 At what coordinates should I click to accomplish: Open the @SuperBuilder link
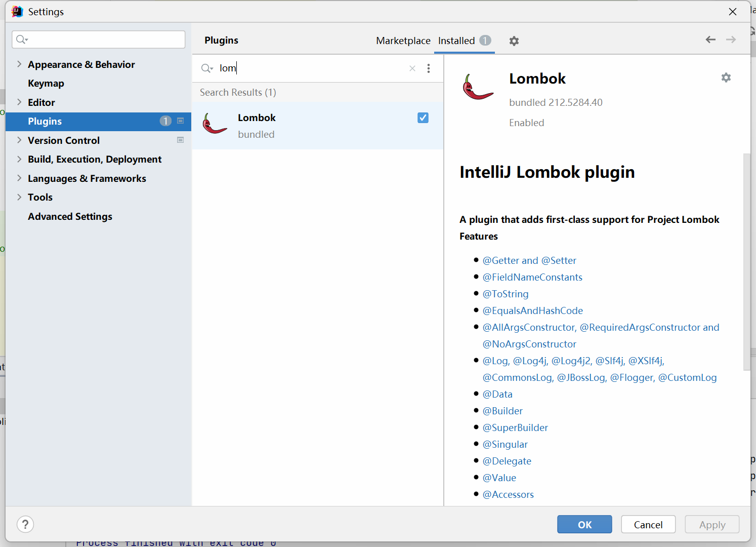pyautogui.click(x=515, y=427)
